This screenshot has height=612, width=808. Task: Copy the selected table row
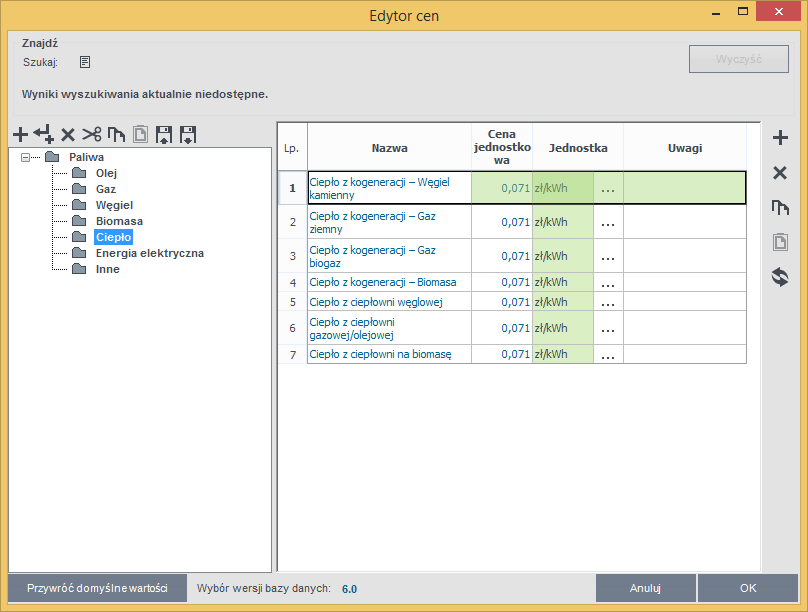click(x=780, y=208)
